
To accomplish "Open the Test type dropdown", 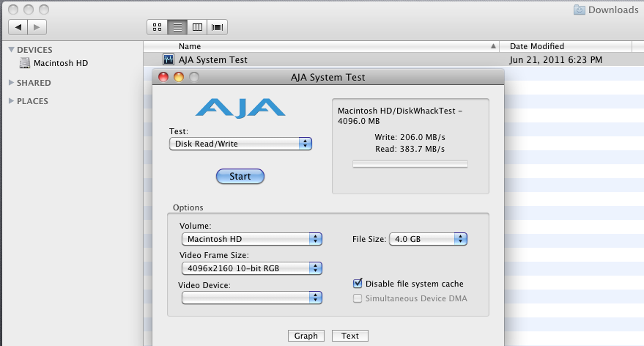I will click(x=241, y=144).
